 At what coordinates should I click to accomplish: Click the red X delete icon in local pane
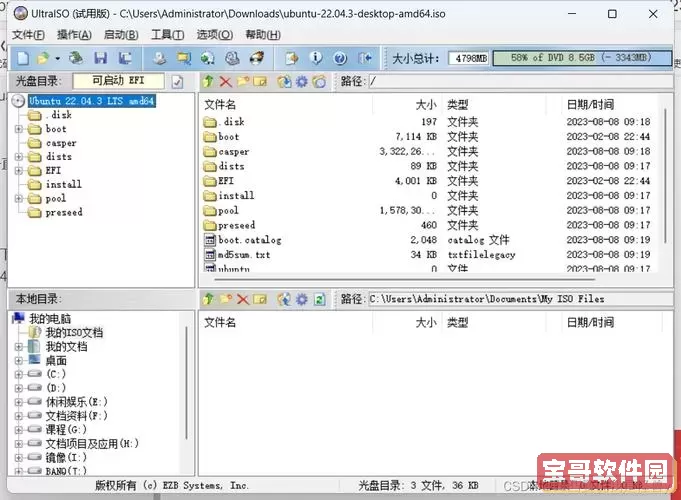[243, 299]
